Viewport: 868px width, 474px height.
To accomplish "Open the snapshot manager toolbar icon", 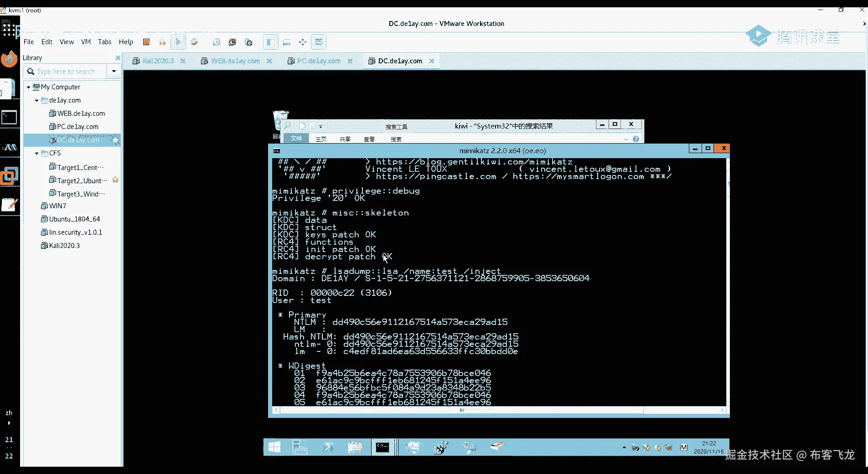I will 249,42.
